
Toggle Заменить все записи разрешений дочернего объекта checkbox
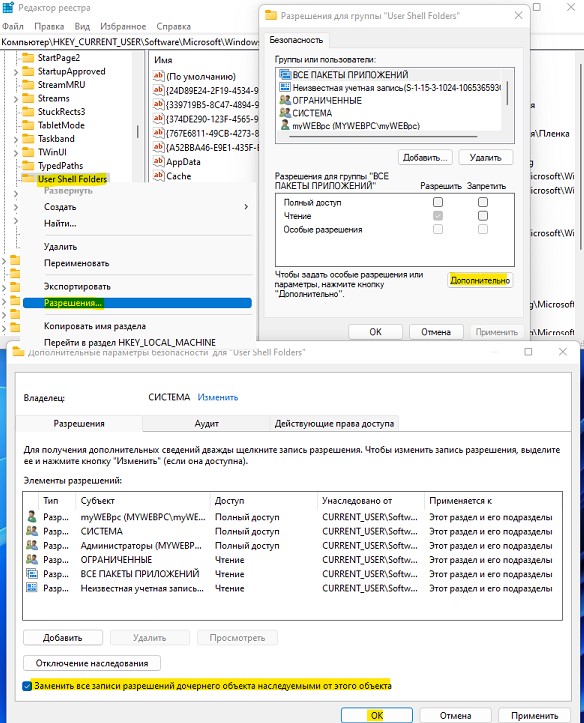(x=27, y=686)
